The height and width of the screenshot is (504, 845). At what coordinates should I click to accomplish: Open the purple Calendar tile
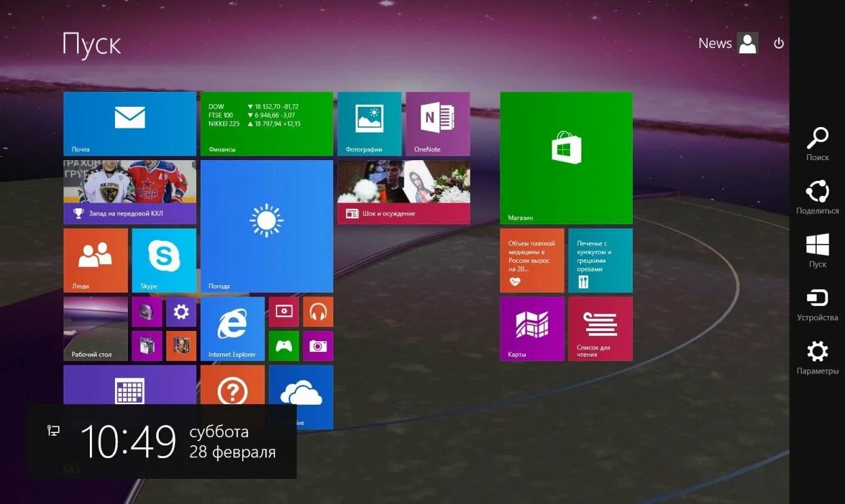pyautogui.click(x=130, y=384)
